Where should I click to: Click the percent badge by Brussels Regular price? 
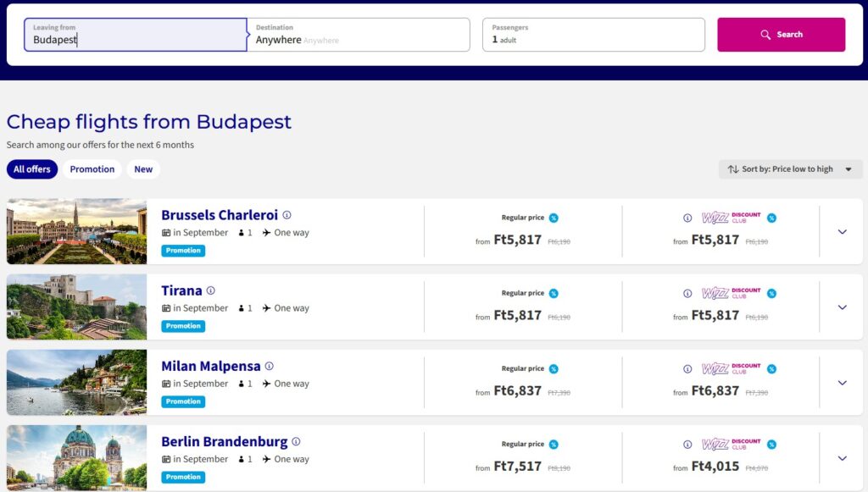coord(554,218)
